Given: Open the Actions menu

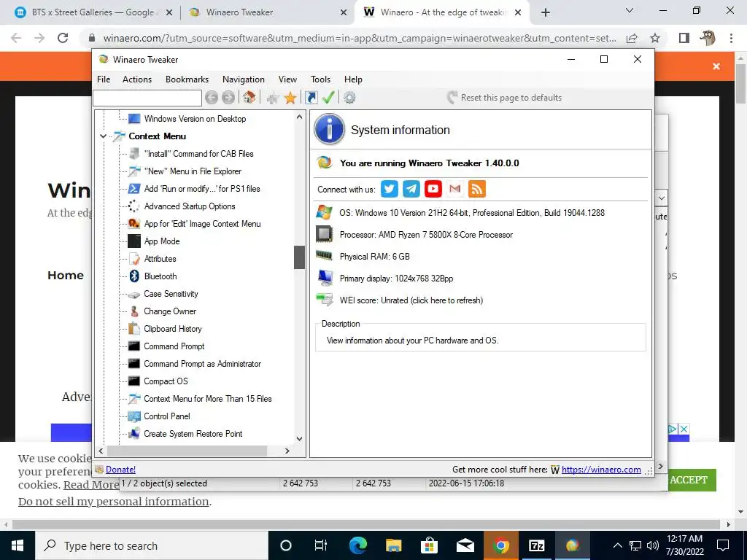Looking at the screenshot, I should (137, 79).
